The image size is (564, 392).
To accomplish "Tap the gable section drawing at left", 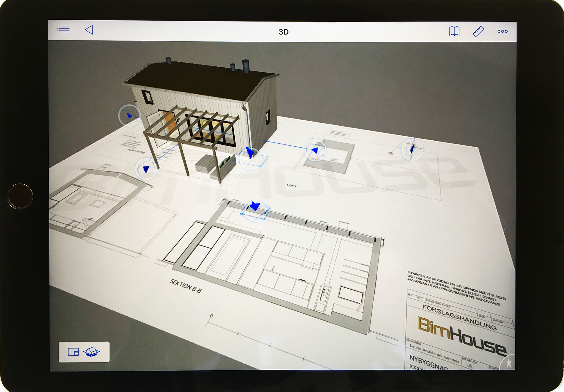I will [101, 203].
